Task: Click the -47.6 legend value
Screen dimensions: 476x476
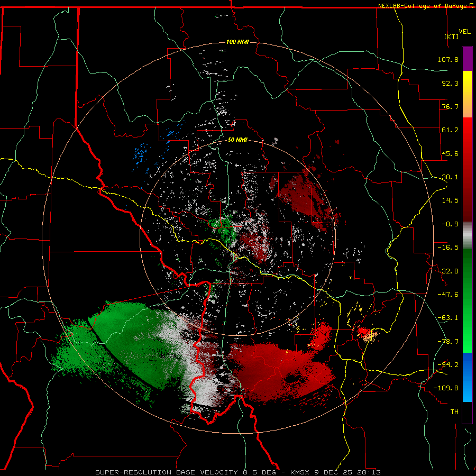Action: click(x=448, y=295)
